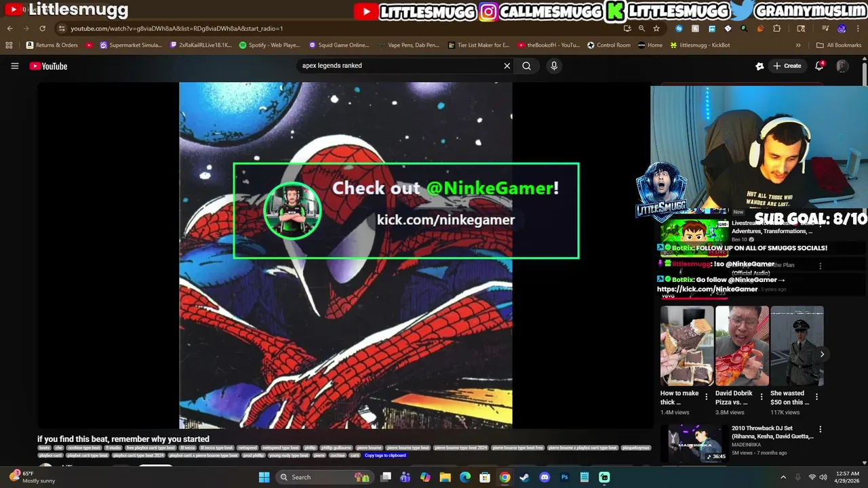Open options for 'How to make thick' Short
The width and height of the screenshot is (868, 488).
coord(706,396)
